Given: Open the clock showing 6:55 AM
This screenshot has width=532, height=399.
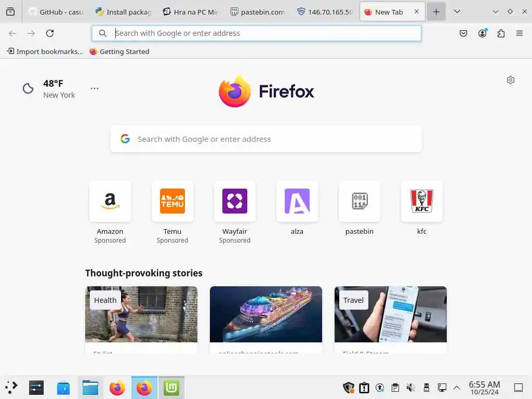Looking at the screenshot, I should pyautogui.click(x=485, y=388).
